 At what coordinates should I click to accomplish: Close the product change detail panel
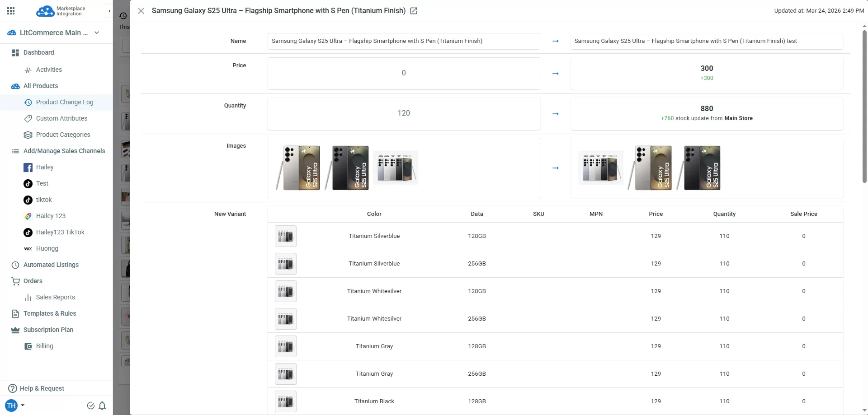coord(141,11)
